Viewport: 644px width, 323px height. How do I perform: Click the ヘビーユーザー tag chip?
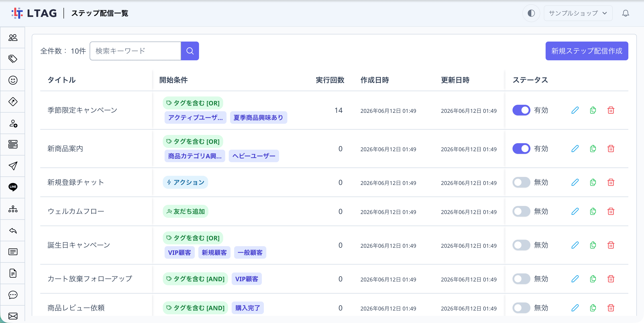(x=254, y=156)
